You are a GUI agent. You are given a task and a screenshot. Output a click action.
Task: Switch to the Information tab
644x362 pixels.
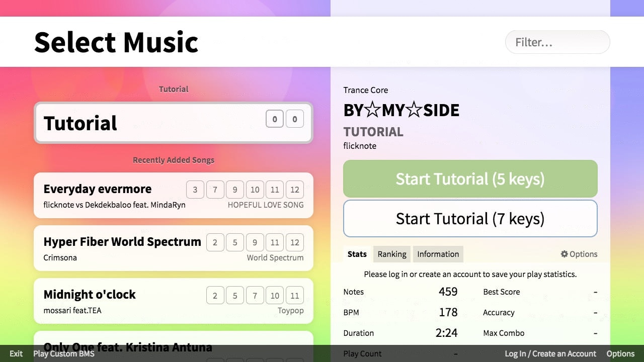point(438,254)
